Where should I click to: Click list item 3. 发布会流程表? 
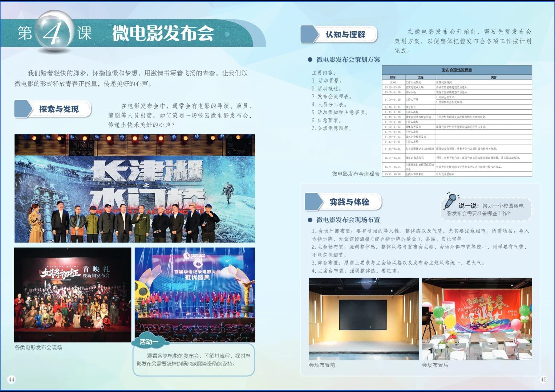tap(332, 97)
